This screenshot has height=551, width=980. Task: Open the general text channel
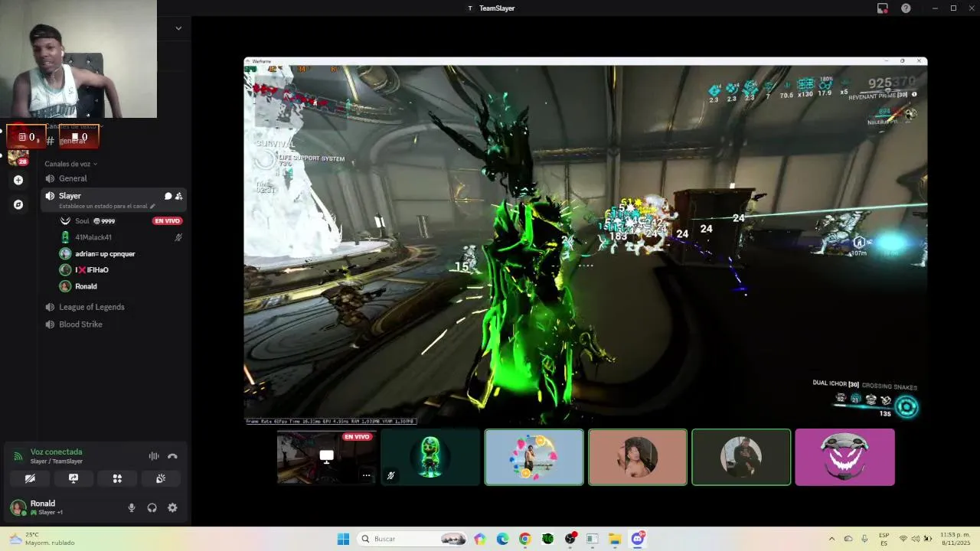click(x=73, y=141)
